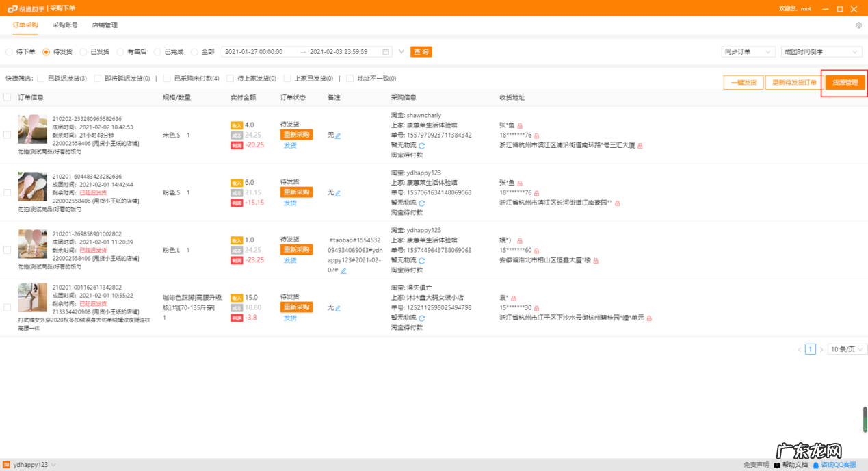This screenshot has height=471, width=868.
Task: Click the lock icon next to 张*鱼's name
Action: pos(520,125)
